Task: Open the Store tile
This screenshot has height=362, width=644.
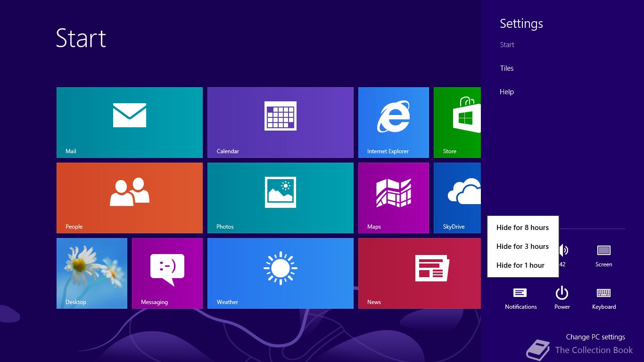Action: [x=457, y=123]
